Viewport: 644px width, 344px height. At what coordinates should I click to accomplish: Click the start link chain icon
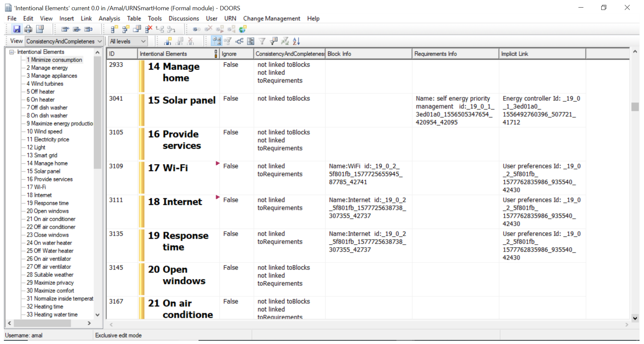pyautogui.click(x=196, y=29)
